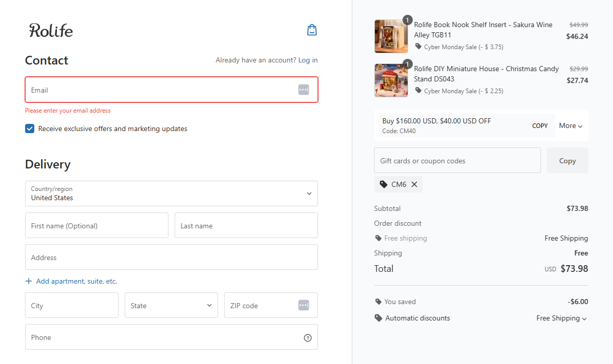Viewport: 613px width, 364px height.
Task: Focus the Last name field
Action: tap(246, 226)
